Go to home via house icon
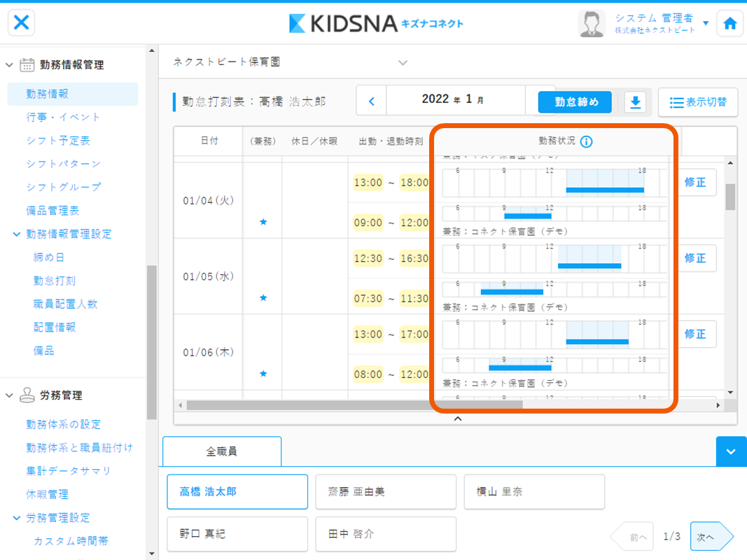747x560 pixels. point(729,23)
